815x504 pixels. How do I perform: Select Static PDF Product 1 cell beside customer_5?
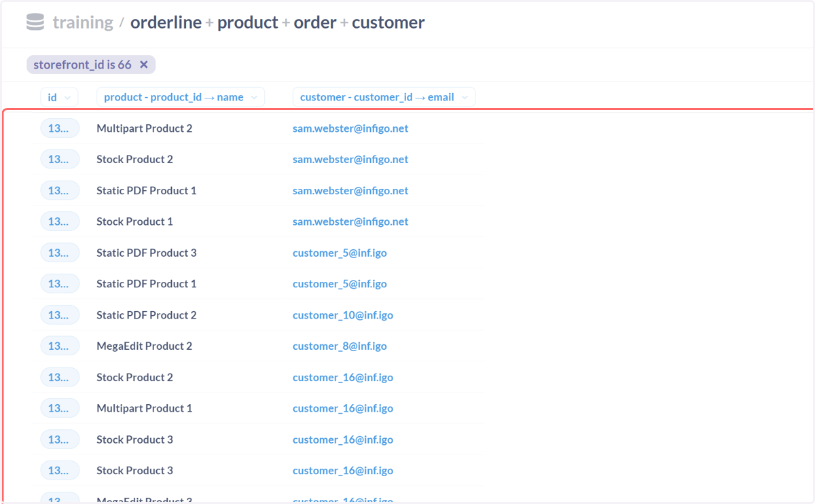click(147, 284)
